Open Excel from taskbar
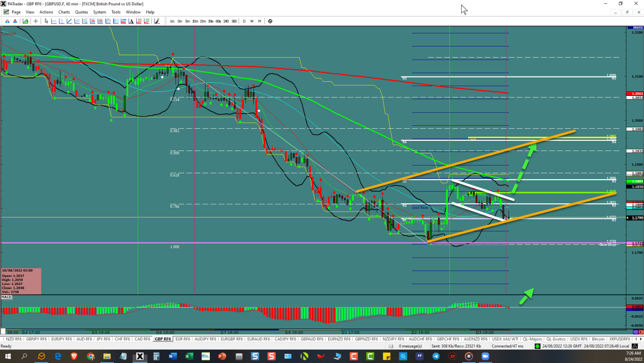Screen dimensions: 644x363 click(189, 356)
